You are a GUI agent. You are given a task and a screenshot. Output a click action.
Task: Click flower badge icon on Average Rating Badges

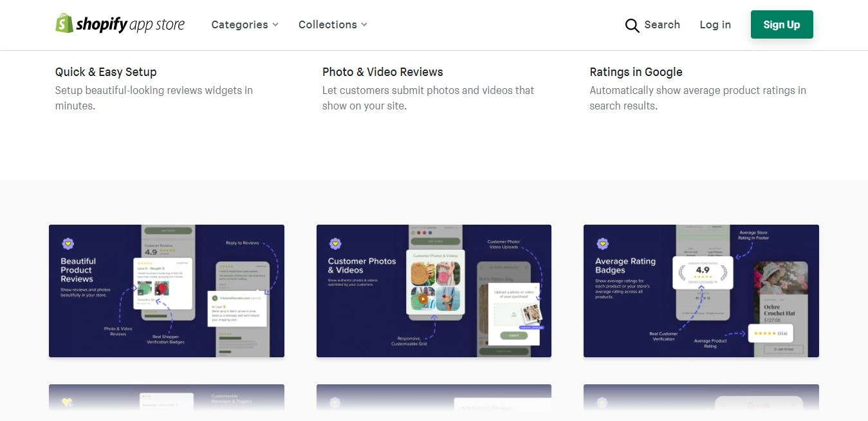click(602, 244)
